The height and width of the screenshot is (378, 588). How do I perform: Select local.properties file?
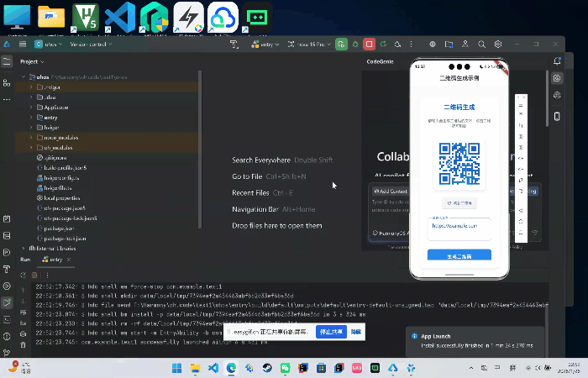pos(59,198)
